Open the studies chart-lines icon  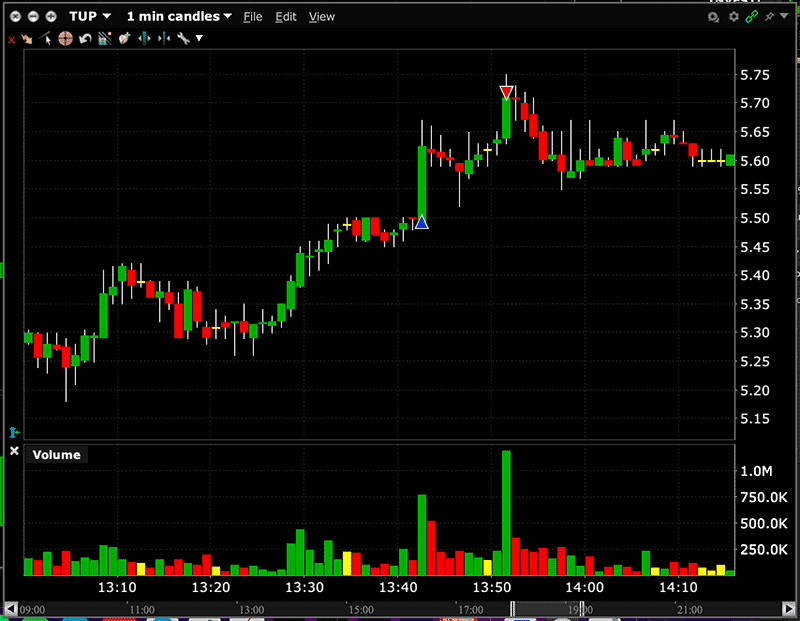(105, 38)
